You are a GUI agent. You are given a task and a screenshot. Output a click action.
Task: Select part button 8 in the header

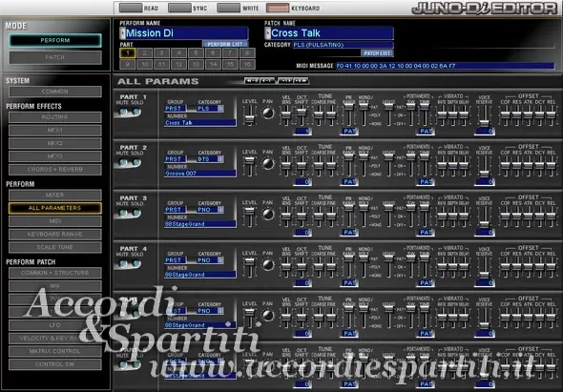(x=247, y=53)
